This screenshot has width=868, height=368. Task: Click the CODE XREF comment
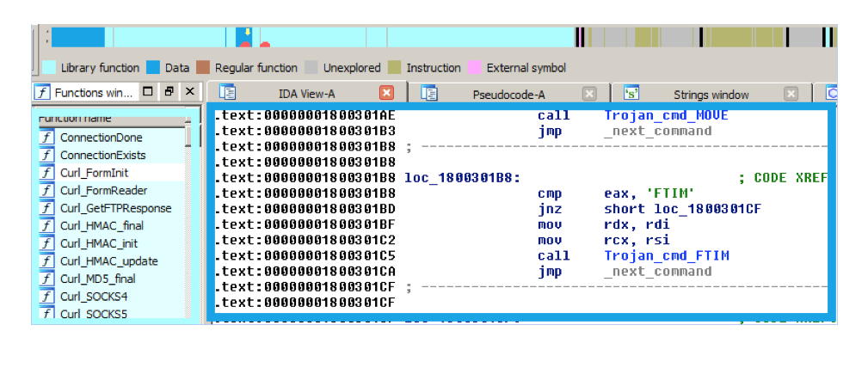783,178
